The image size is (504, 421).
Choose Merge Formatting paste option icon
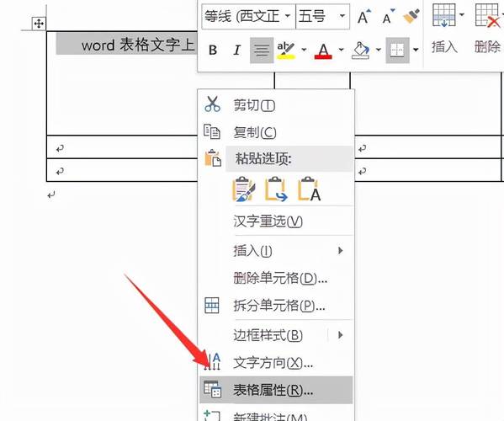(x=276, y=189)
